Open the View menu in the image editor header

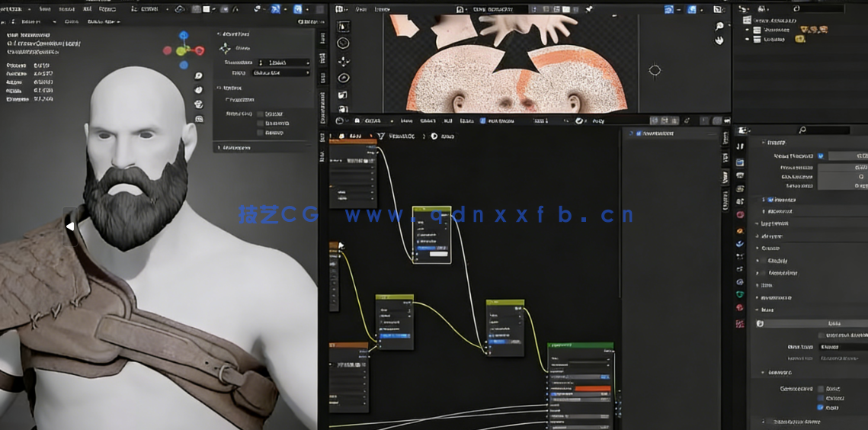coord(360,9)
